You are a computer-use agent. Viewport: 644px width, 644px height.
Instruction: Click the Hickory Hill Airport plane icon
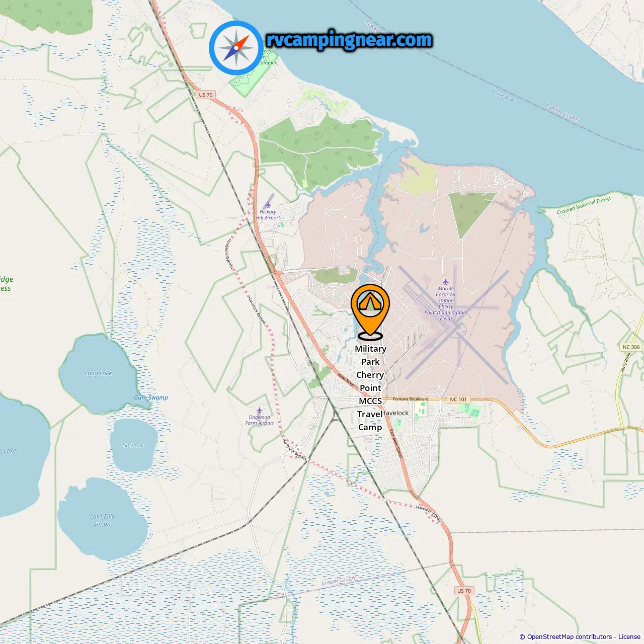268,204
